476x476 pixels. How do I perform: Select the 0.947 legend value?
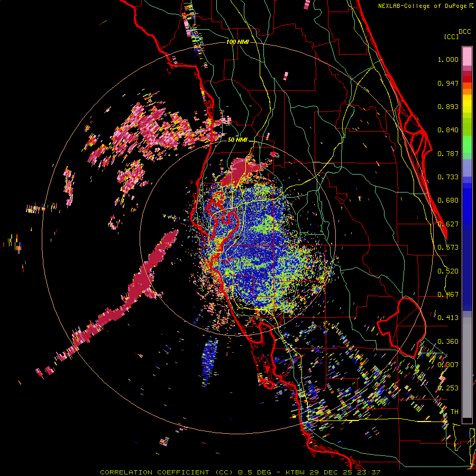448,83
